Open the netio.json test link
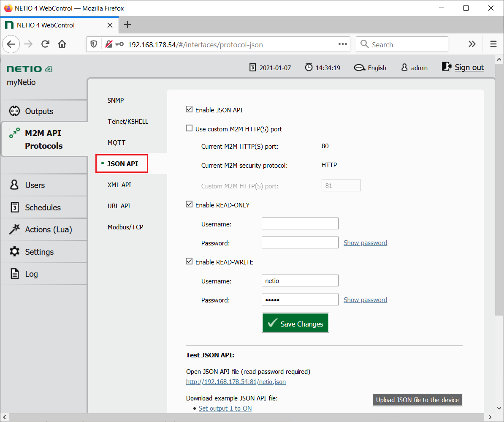Screen dimensions: 504x422 [x=236, y=382]
